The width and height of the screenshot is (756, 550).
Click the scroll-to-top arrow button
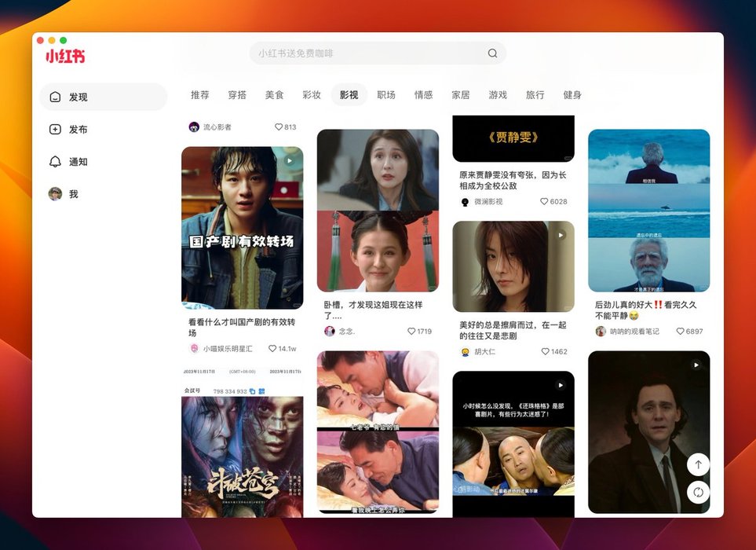tap(698, 464)
